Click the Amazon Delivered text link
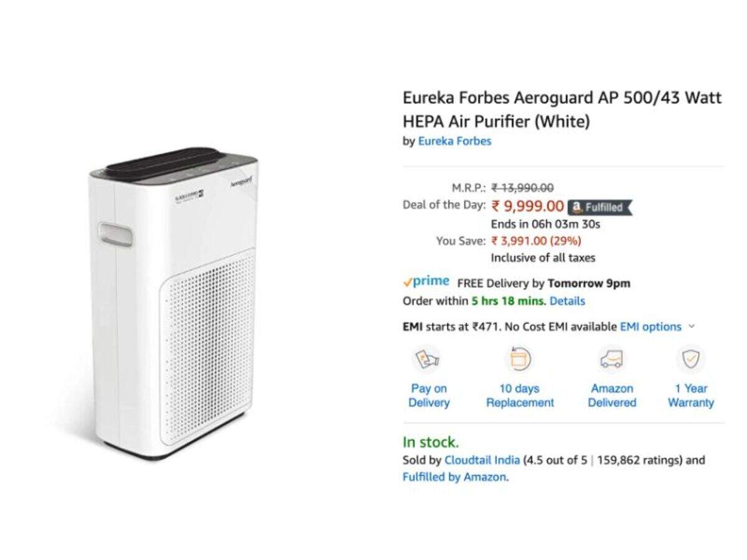The image size is (747, 560). tap(612, 396)
